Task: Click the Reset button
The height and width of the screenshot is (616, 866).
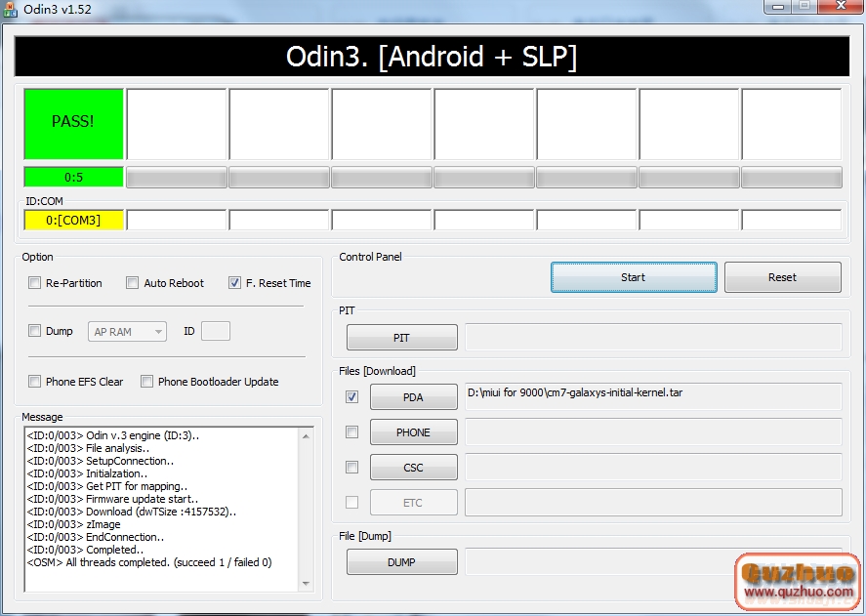Action: pos(783,277)
